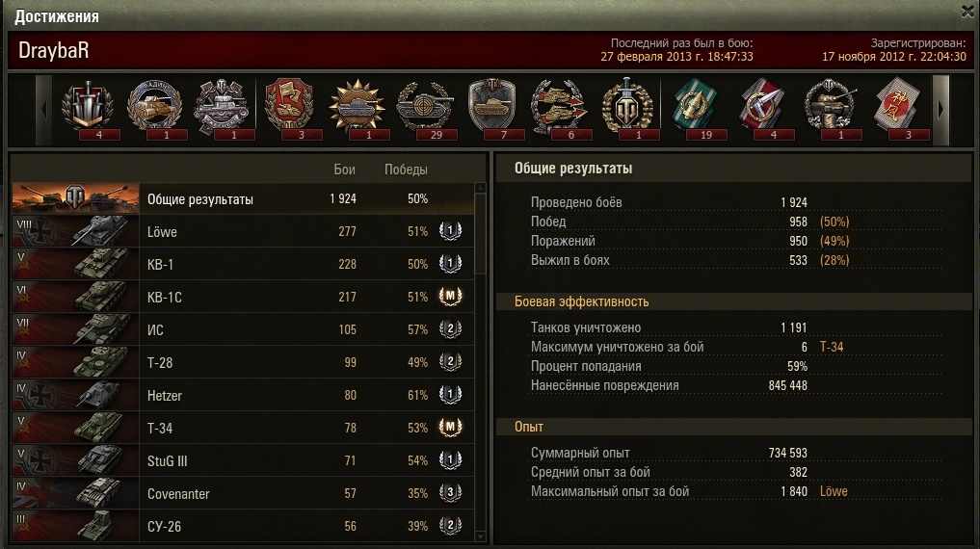This screenshot has width=980, height=549.
Task: Close the Достижения window
Action: coord(967,12)
